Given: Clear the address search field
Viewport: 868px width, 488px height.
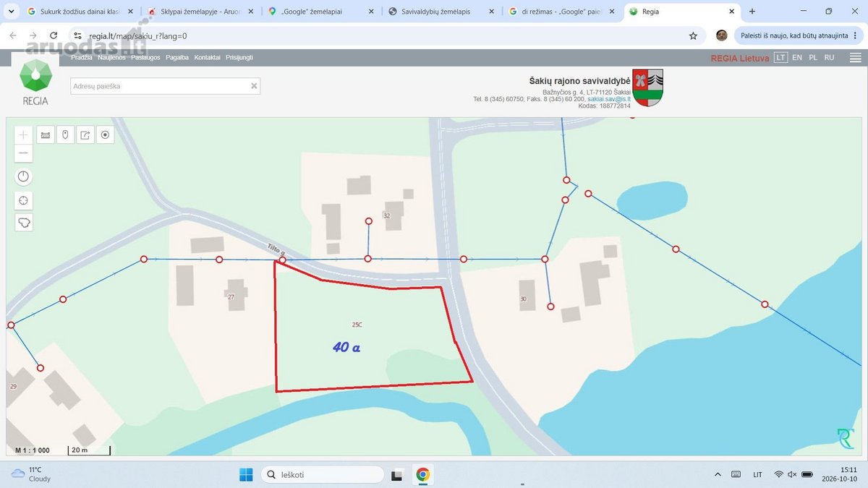Looking at the screenshot, I should [x=254, y=86].
